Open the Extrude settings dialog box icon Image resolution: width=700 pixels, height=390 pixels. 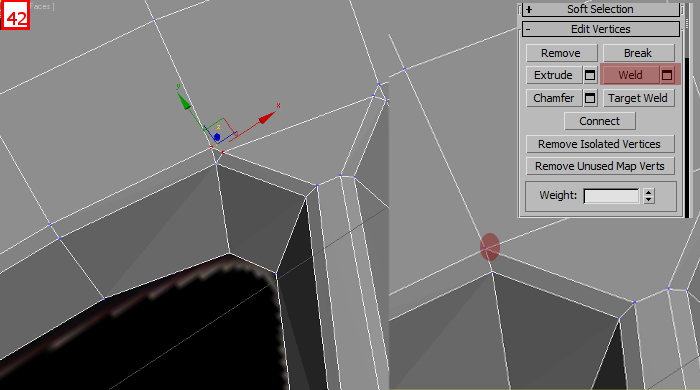point(590,75)
